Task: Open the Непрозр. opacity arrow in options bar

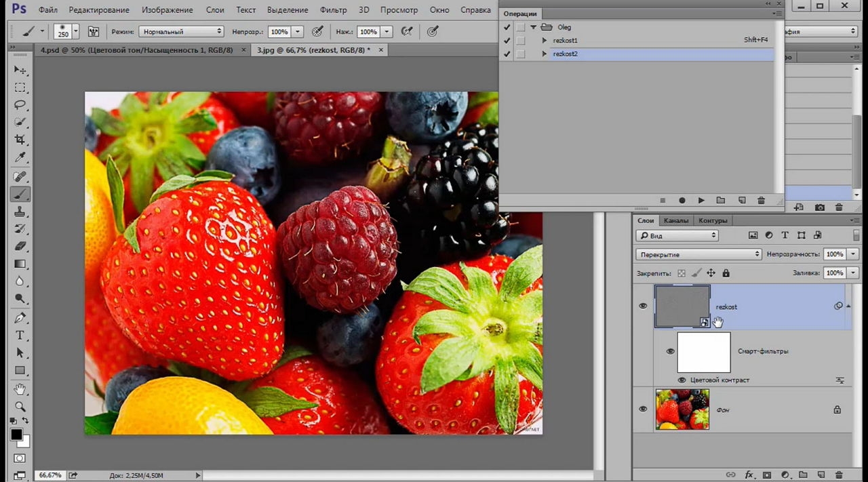Action: pos(298,32)
